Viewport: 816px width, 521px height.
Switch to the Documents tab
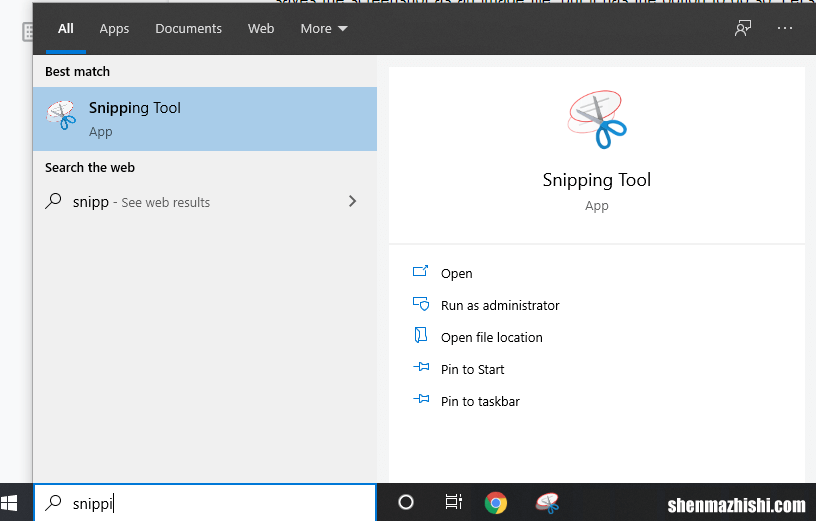pyautogui.click(x=188, y=29)
